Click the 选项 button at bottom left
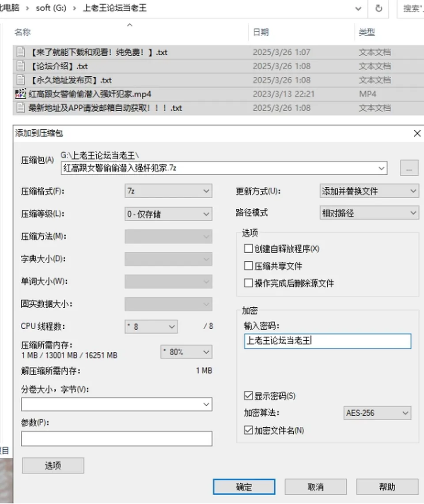 53,466
